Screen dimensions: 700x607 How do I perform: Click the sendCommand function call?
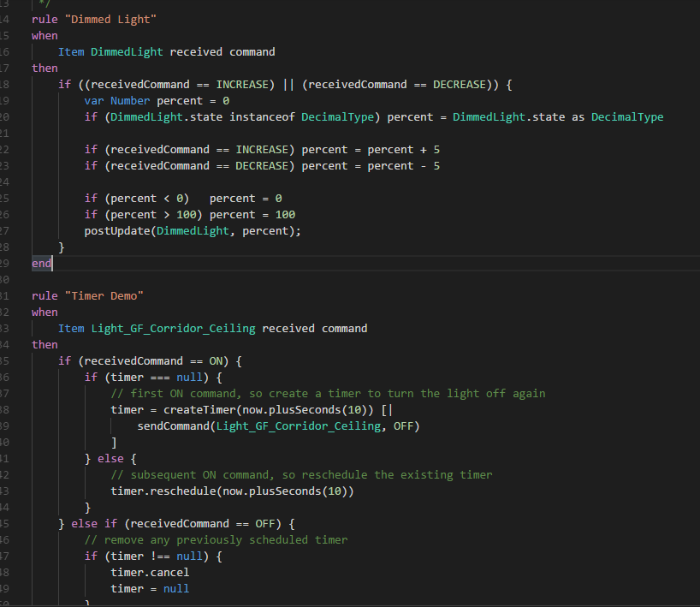point(173,426)
